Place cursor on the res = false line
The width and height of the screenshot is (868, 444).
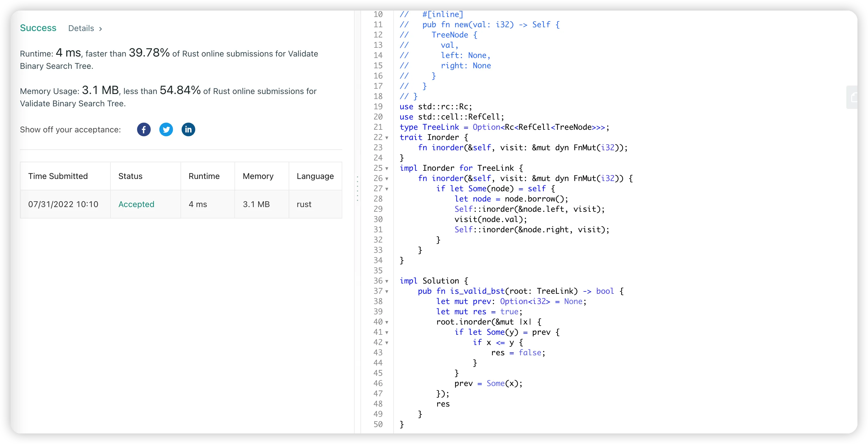click(518, 353)
